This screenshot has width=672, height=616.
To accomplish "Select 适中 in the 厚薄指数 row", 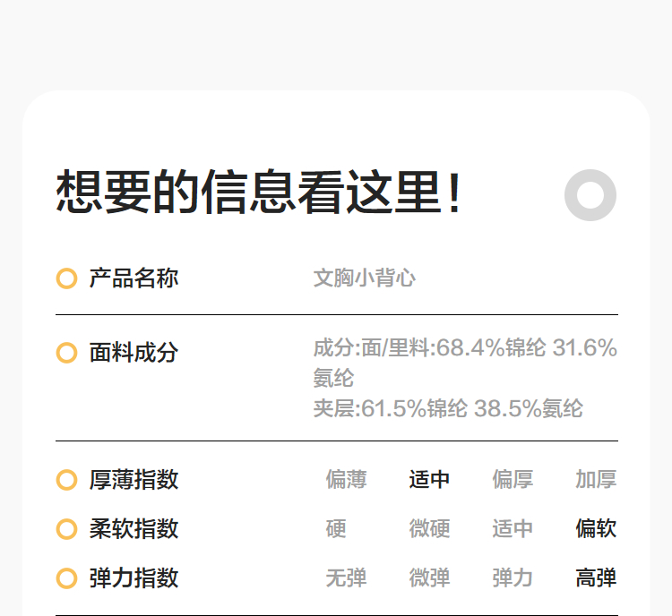I will (x=429, y=480).
